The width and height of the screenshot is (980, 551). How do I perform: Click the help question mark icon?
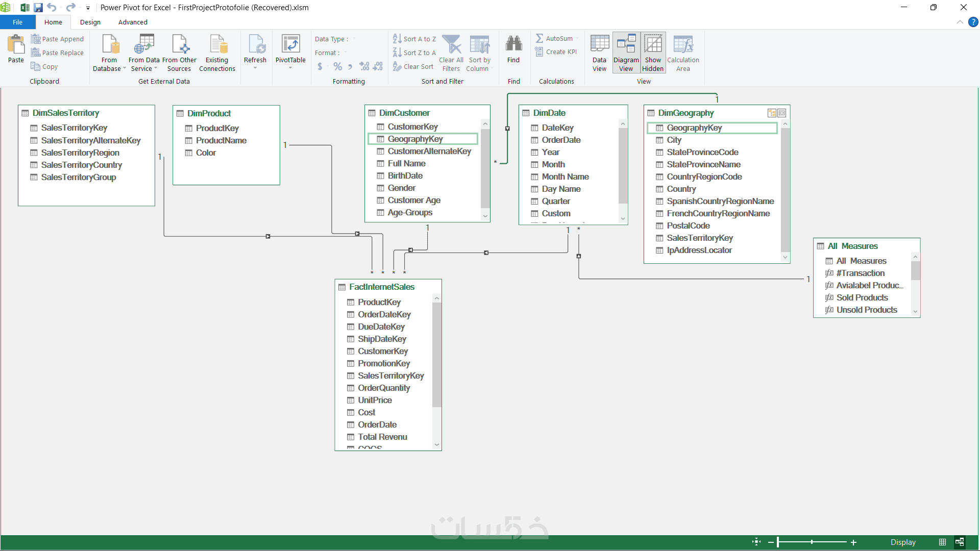click(x=973, y=22)
